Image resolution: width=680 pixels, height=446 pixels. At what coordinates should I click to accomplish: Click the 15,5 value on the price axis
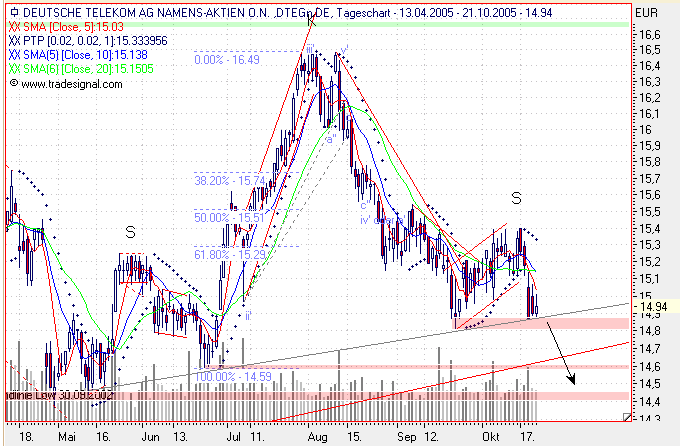click(x=650, y=212)
